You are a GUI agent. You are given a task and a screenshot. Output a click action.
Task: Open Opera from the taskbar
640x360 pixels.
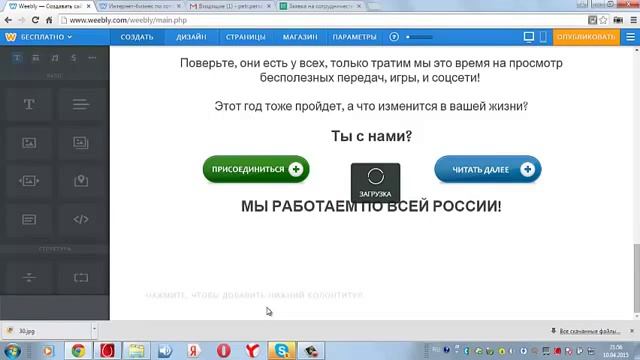point(223,351)
